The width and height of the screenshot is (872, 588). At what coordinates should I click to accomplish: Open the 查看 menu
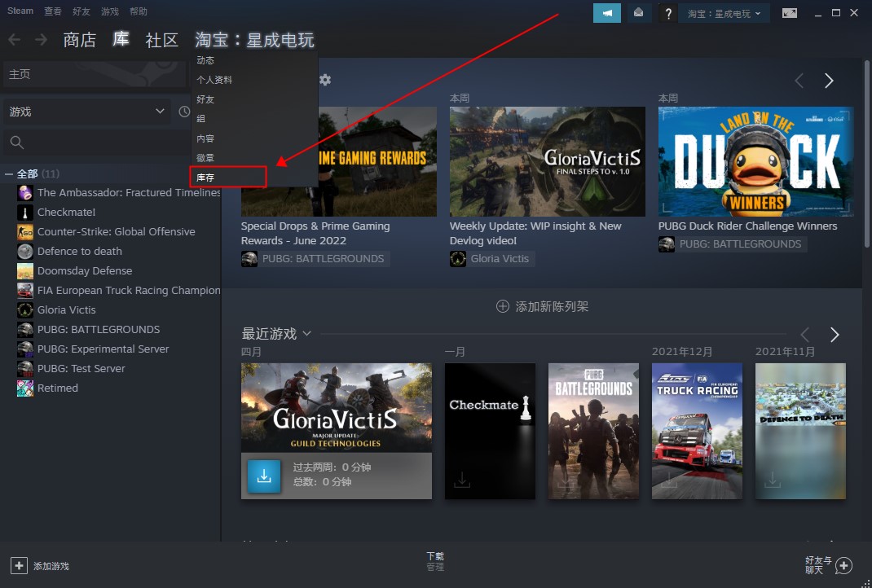pos(53,11)
